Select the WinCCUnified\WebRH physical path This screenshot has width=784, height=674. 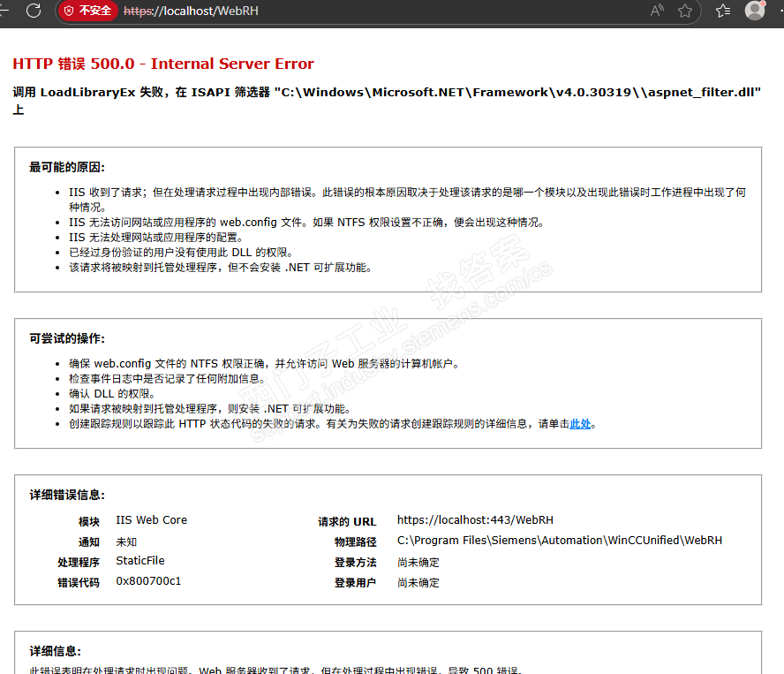click(x=560, y=541)
